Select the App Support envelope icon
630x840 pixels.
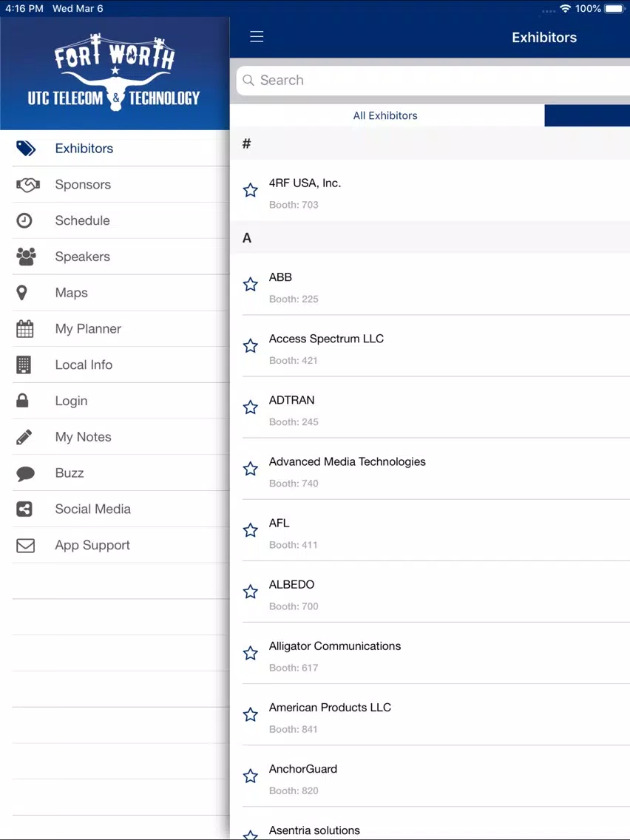tap(26, 546)
